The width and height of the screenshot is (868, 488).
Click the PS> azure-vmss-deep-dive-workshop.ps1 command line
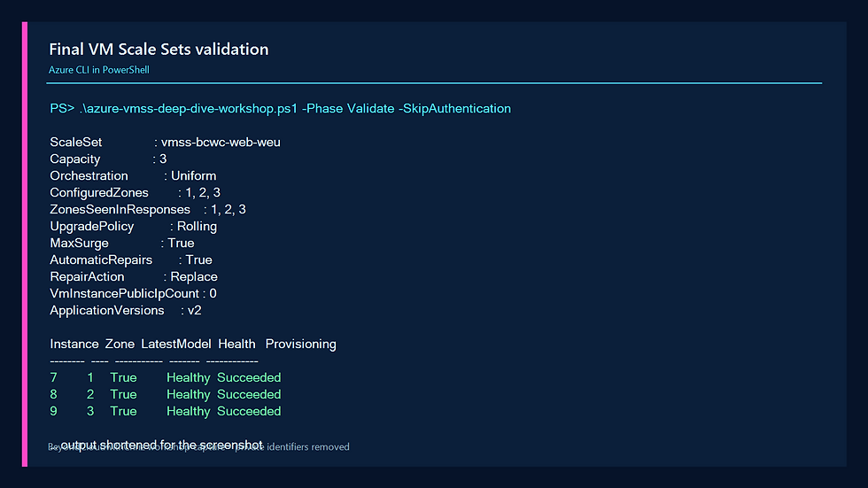point(280,108)
